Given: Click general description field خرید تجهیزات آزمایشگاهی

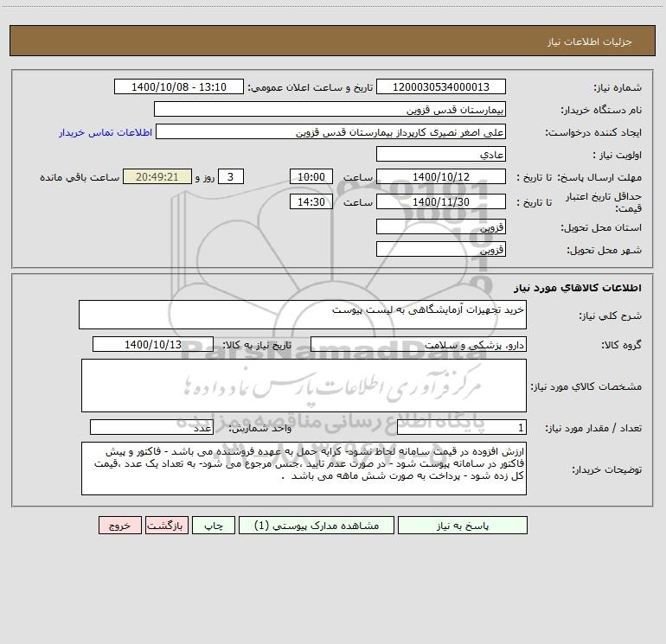Looking at the screenshot, I should pyautogui.click(x=303, y=315).
